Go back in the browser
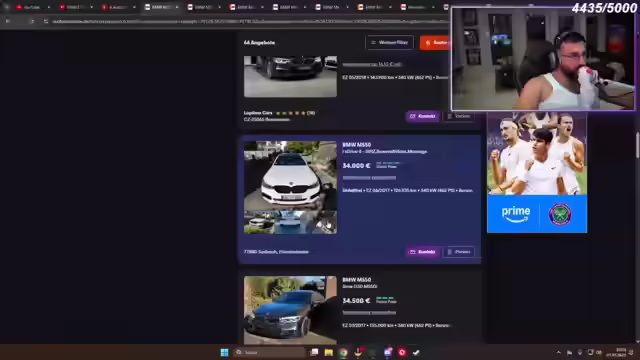This screenshot has width=640, height=360. [8, 21]
